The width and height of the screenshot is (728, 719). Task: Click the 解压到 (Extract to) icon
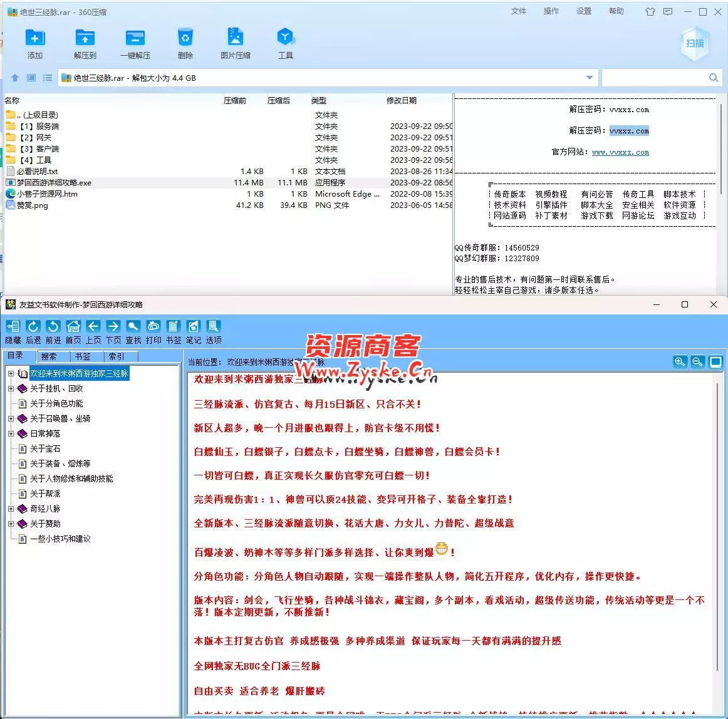85,39
